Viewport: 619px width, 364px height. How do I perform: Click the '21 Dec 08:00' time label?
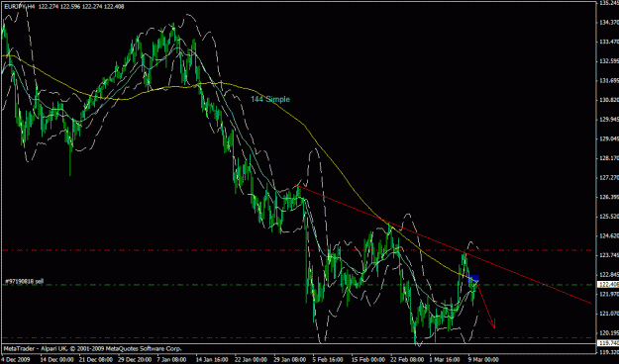96,360
